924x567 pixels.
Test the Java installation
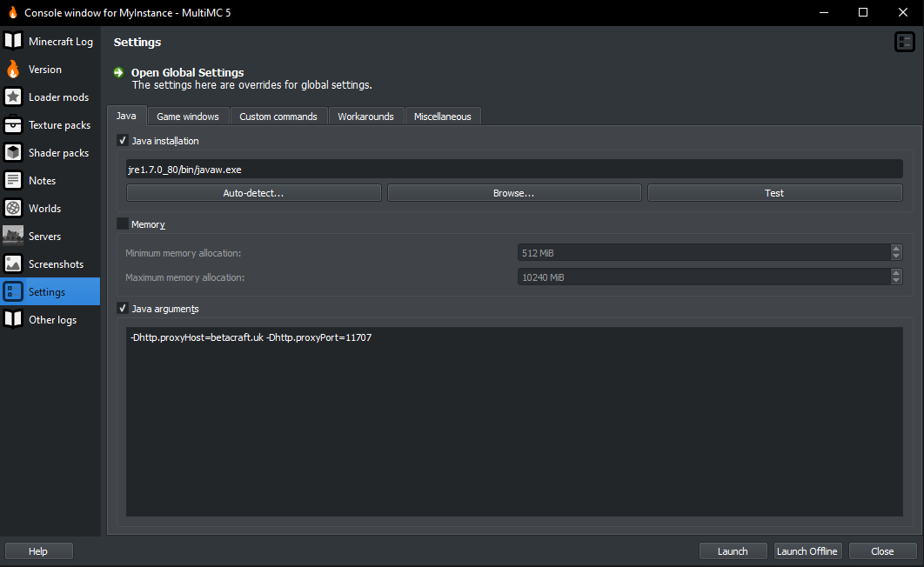774,193
